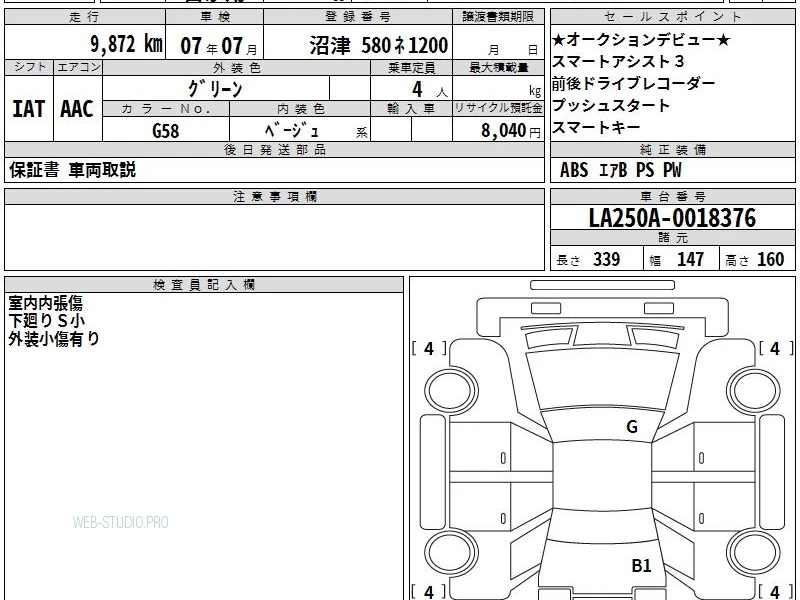Select the ABS エアB PS PW equipment line

(x=620, y=170)
